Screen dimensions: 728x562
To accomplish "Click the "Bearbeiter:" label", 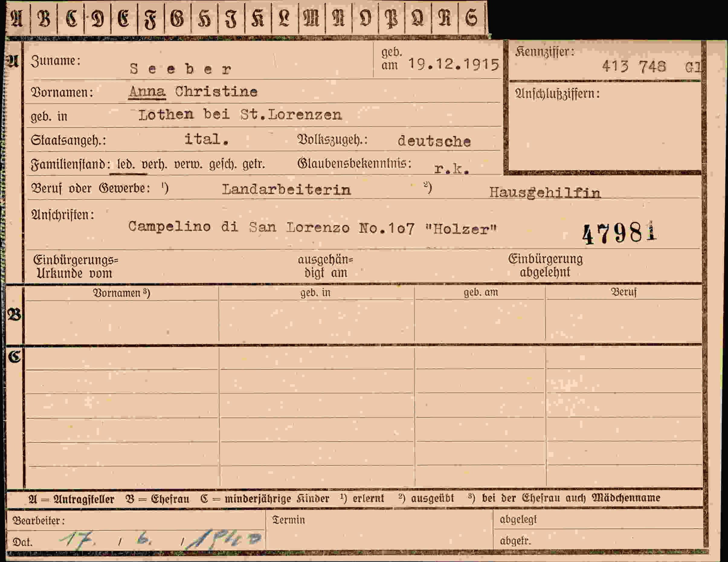I will tap(39, 521).
